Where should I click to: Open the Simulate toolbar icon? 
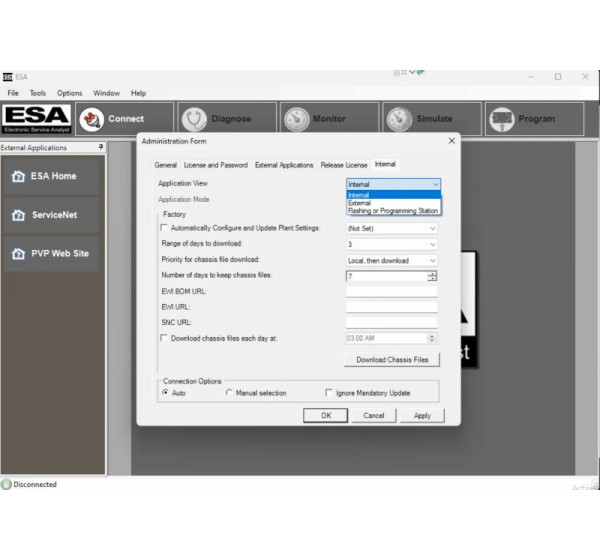pyautogui.click(x=399, y=119)
